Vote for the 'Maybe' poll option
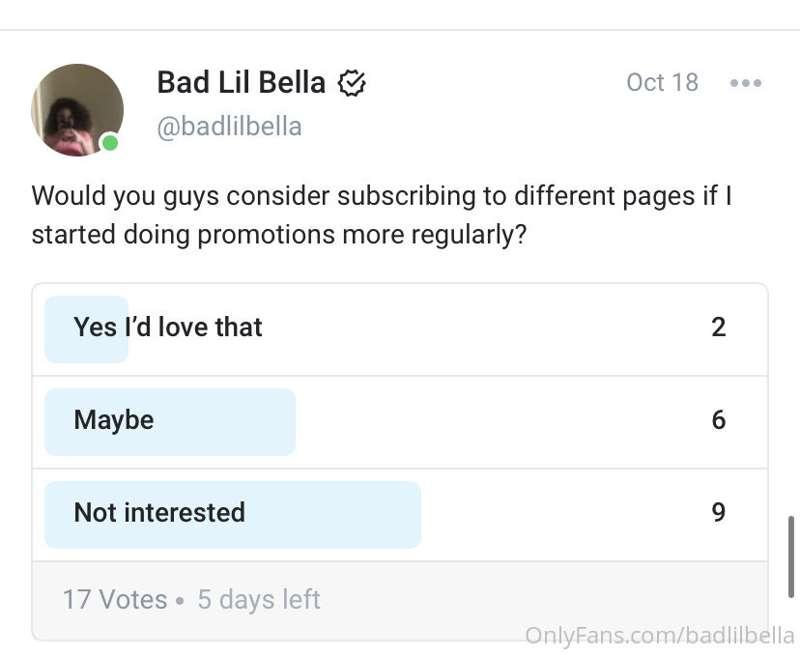Viewport: 800px width, 655px height. (400, 422)
